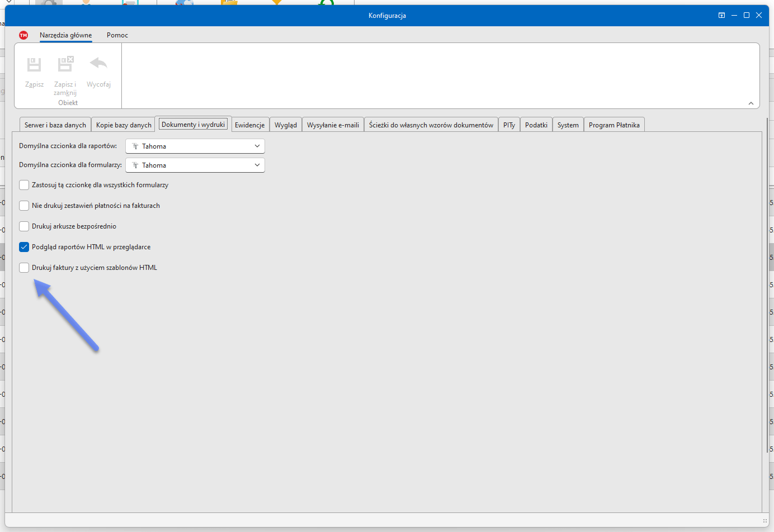Click the Wycofaj undo arrow icon
Screen dimensions: 774x532
98,63
